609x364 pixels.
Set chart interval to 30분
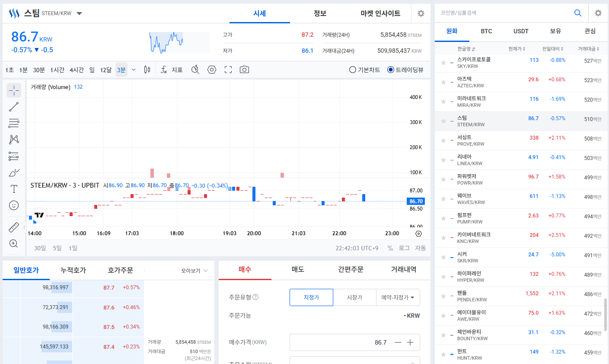coord(39,70)
